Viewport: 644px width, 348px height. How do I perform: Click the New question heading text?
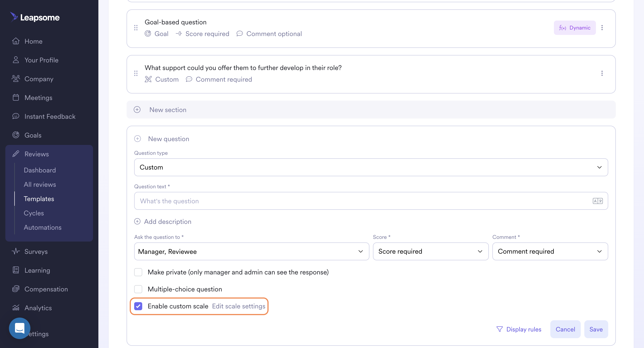[169, 139]
